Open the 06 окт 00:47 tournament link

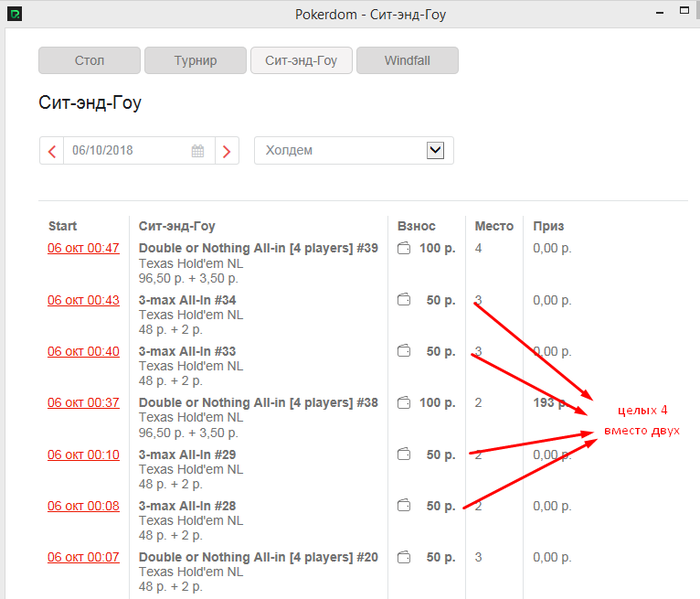point(83,248)
